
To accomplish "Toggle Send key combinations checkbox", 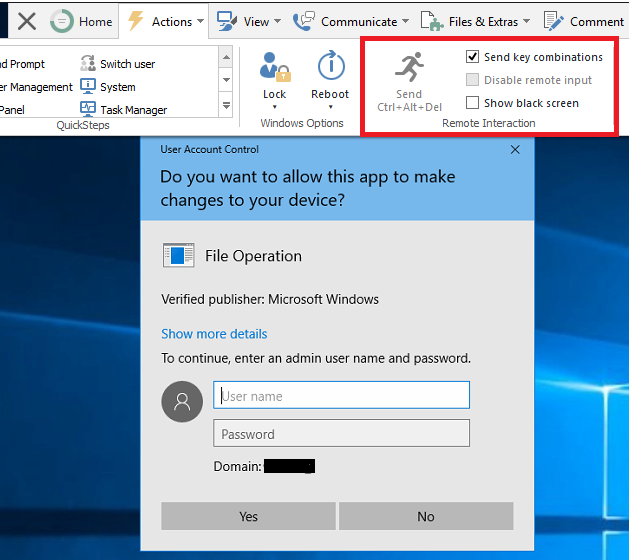I will [x=472, y=57].
